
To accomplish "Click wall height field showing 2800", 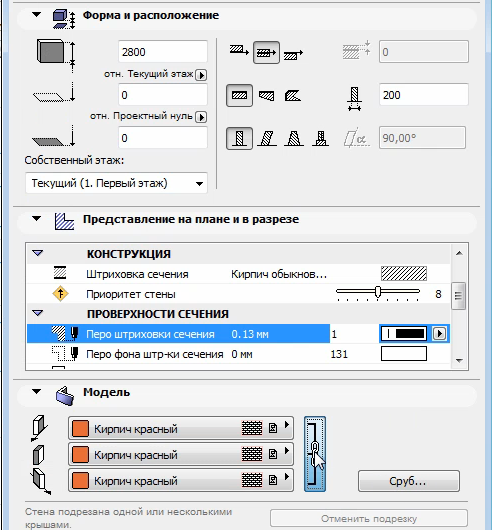I will coord(163,52).
